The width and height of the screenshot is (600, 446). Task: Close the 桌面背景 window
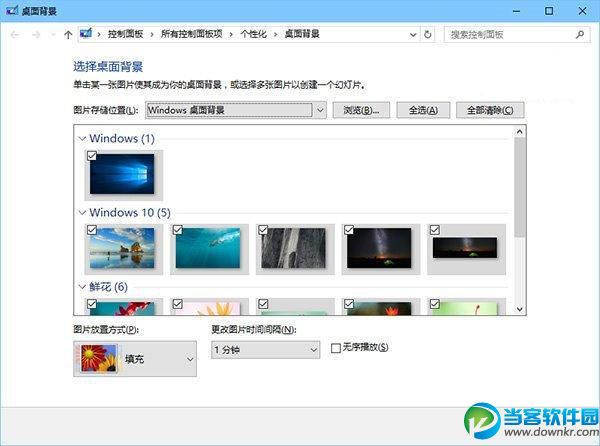[582, 11]
